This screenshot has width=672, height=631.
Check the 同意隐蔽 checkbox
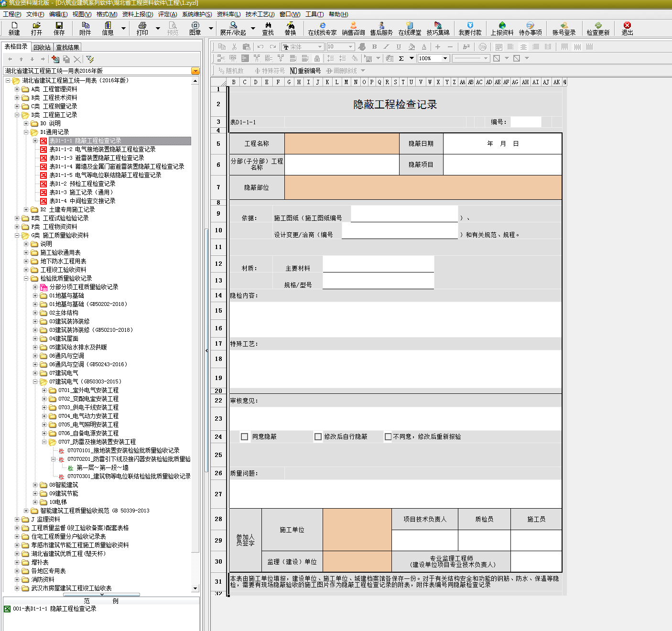point(245,436)
